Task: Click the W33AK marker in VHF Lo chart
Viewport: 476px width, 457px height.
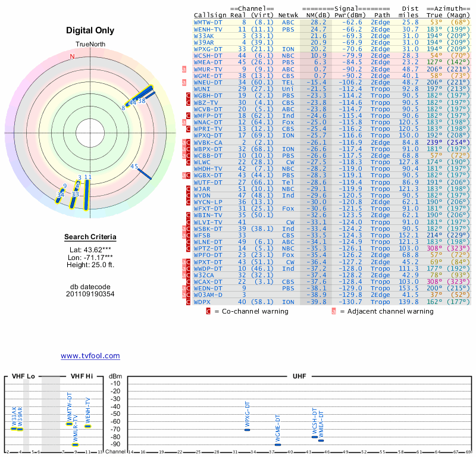Action: [14, 428]
